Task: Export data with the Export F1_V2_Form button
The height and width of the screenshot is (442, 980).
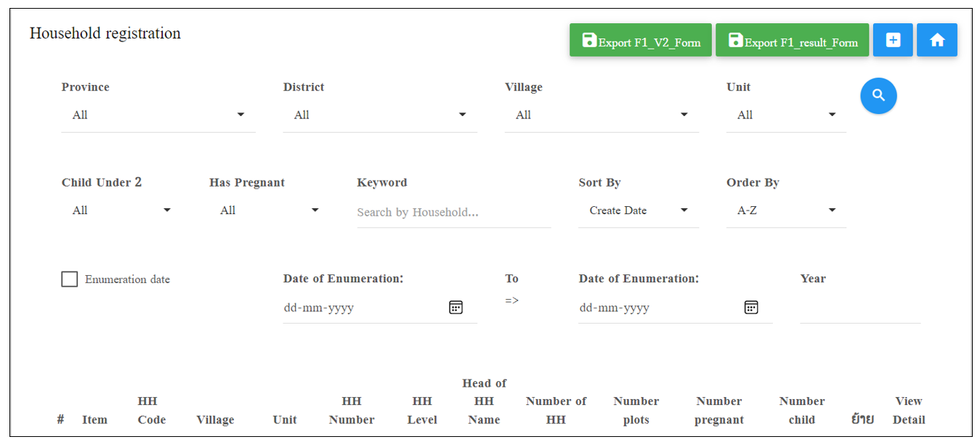Action: (x=640, y=40)
